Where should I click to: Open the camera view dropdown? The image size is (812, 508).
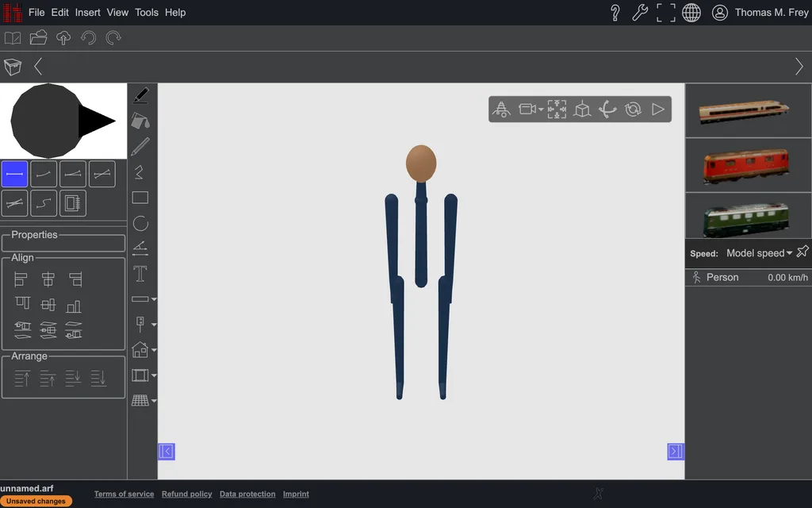541,110
